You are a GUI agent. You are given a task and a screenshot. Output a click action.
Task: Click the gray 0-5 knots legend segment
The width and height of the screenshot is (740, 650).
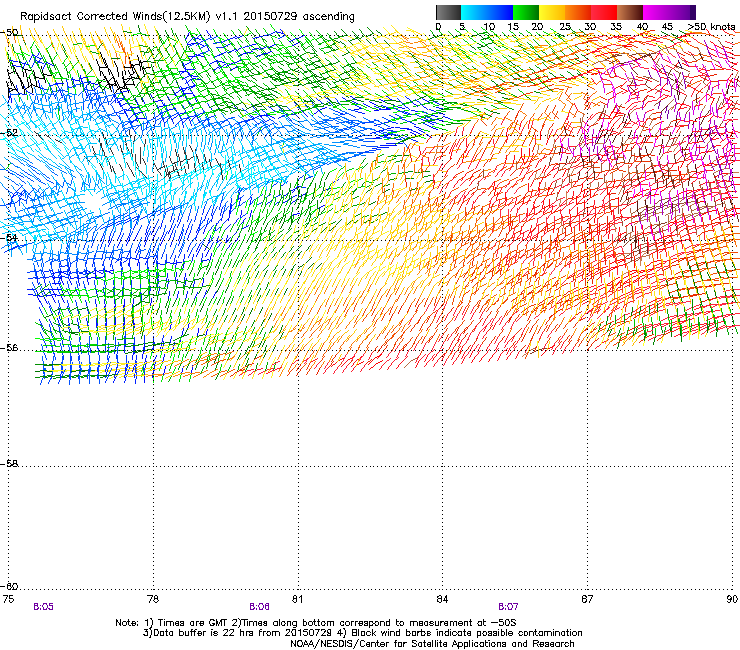pyautogui.click(x=448, y=12)
